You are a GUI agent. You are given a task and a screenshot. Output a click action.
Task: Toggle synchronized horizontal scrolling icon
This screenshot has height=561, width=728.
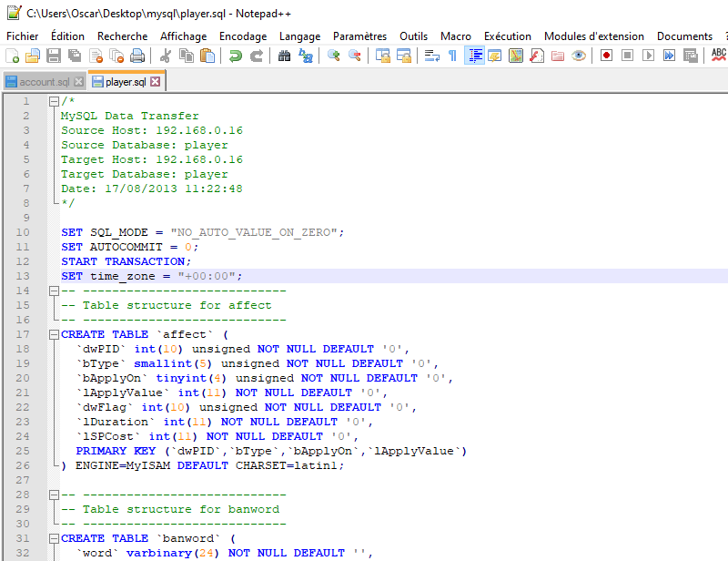click(x=403, y=56)
